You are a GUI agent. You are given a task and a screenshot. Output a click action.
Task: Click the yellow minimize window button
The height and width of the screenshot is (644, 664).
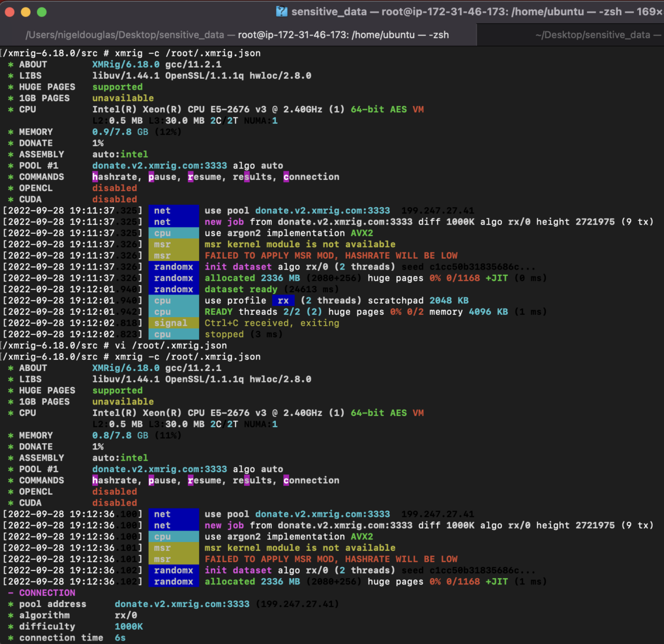26,12
